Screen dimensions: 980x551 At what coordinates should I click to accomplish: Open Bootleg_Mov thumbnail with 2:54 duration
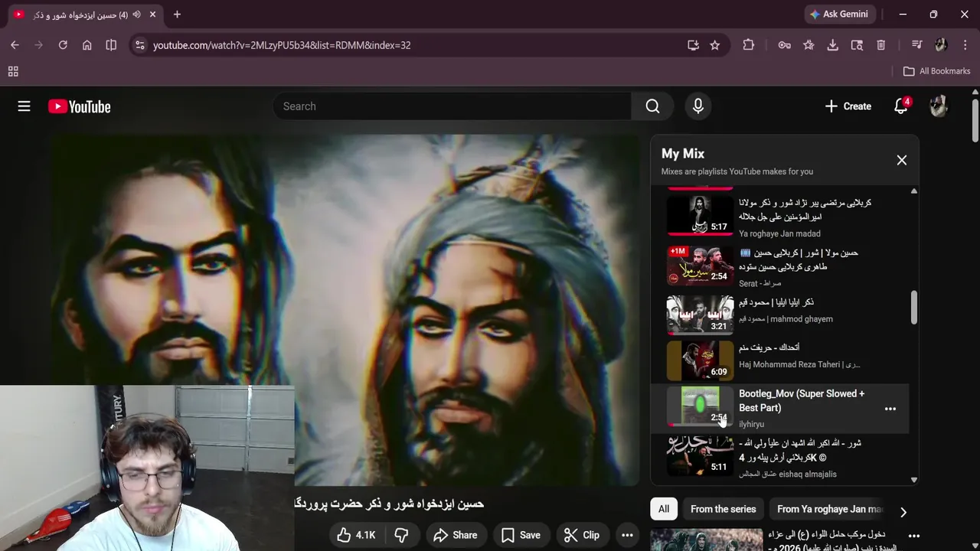tap(700, 406)
